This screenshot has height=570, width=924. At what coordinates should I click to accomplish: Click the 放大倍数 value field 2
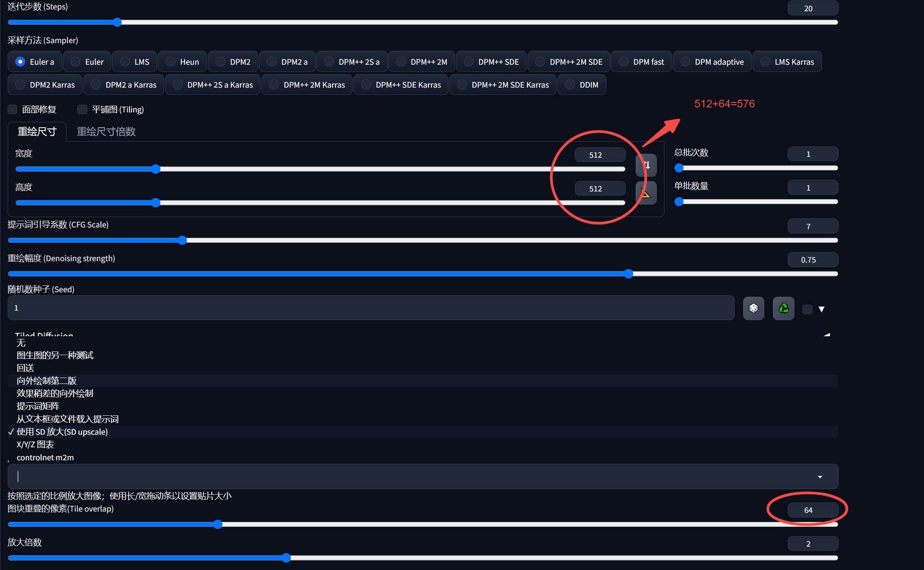[813, 543]
